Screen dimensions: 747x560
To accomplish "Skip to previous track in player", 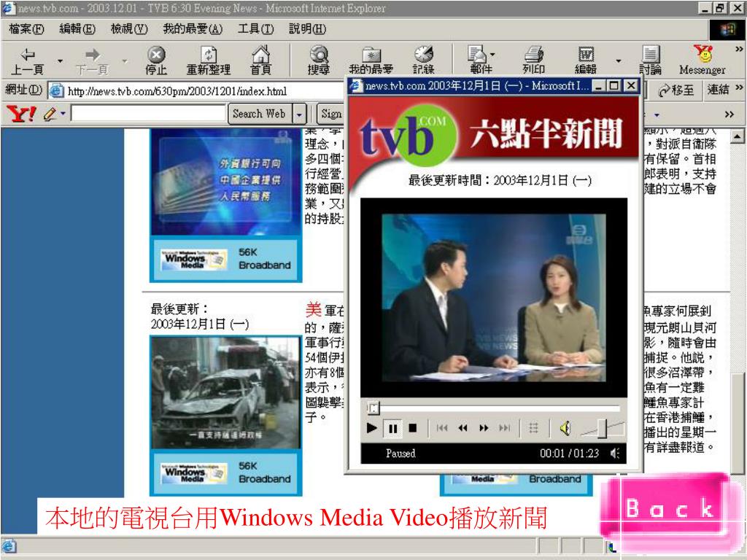I will [x=442, y=428].
